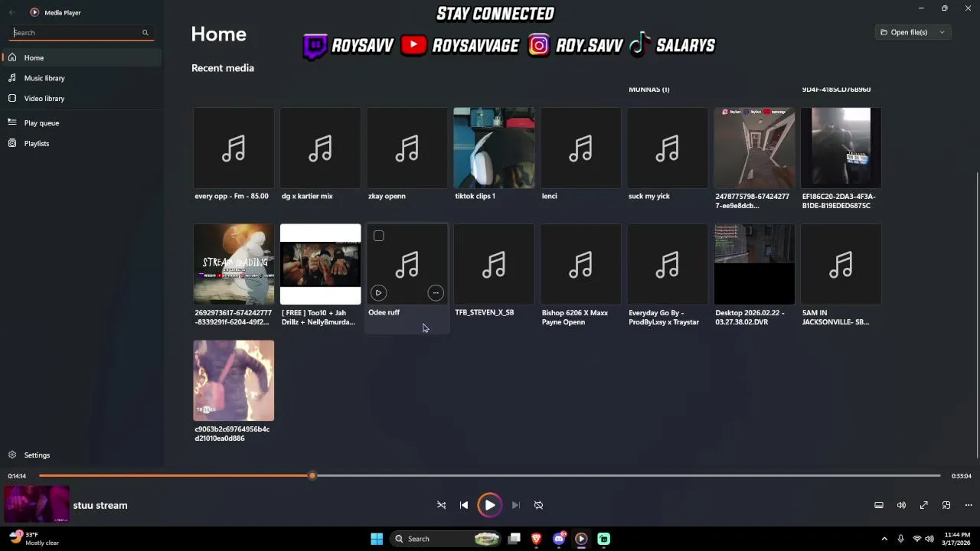Open 'Bishop 6206 X Maxx Payne Openn' tile
The height and width of the screenshot is (551, 980).
click(x=580, y=264)
